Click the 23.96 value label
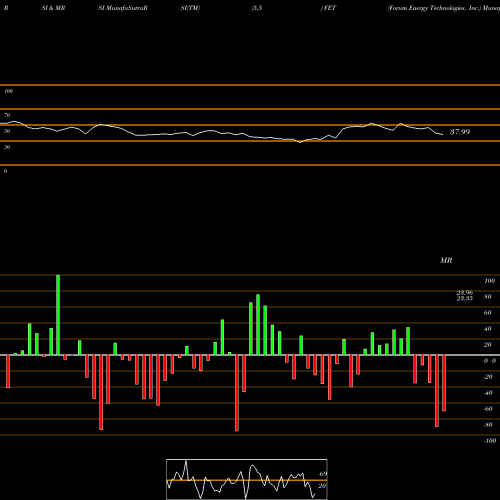Viewport: 500px width, 500px height. (465, 293)
